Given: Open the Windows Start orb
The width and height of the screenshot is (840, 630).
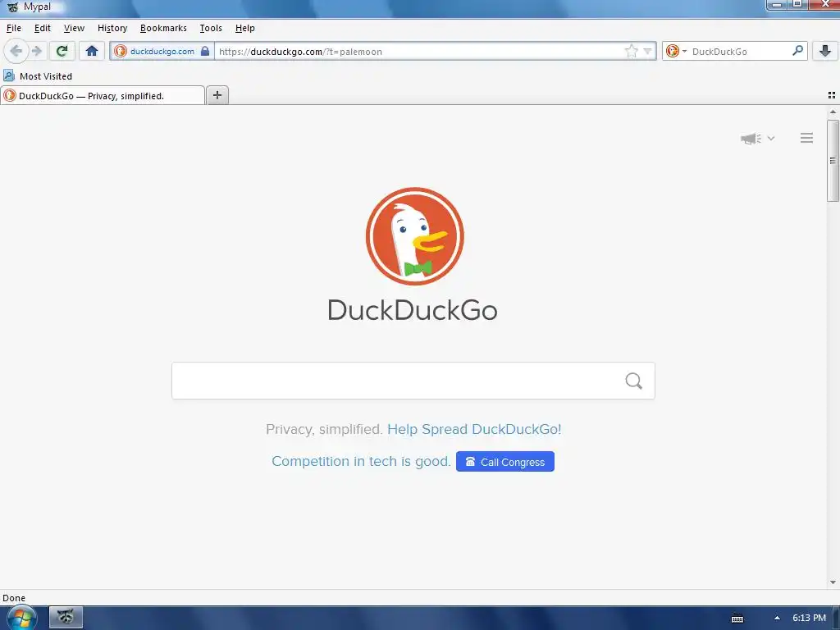Looking at the screenshot, I should click(x=21, y=619).
